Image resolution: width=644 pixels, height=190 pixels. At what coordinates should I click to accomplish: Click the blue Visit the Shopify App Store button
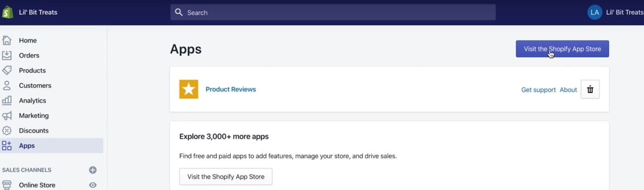(x=562, y=49)
